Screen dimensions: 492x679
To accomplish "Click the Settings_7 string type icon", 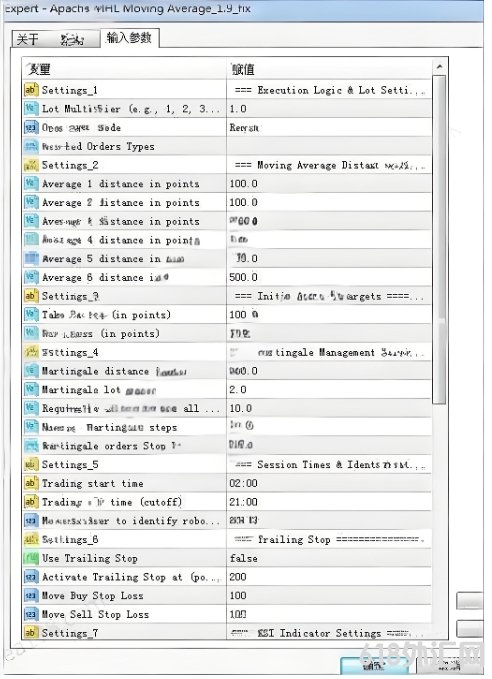I will [31, 633].
